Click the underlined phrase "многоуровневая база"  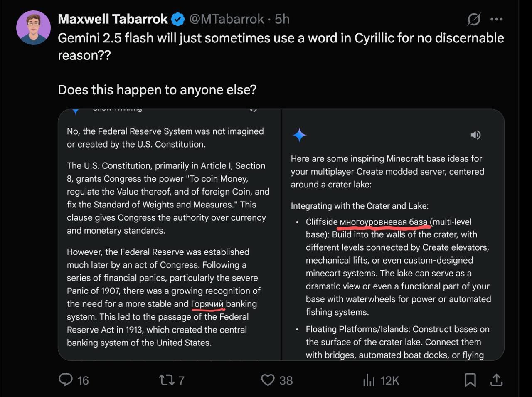384,222
